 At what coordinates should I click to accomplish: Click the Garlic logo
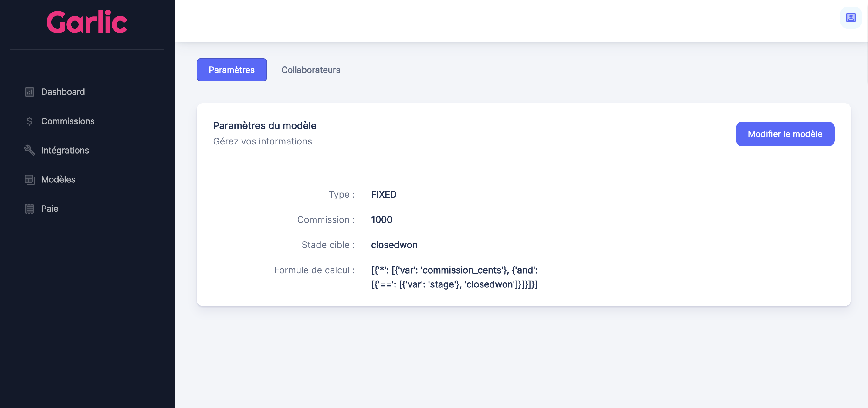click(87, 22)
